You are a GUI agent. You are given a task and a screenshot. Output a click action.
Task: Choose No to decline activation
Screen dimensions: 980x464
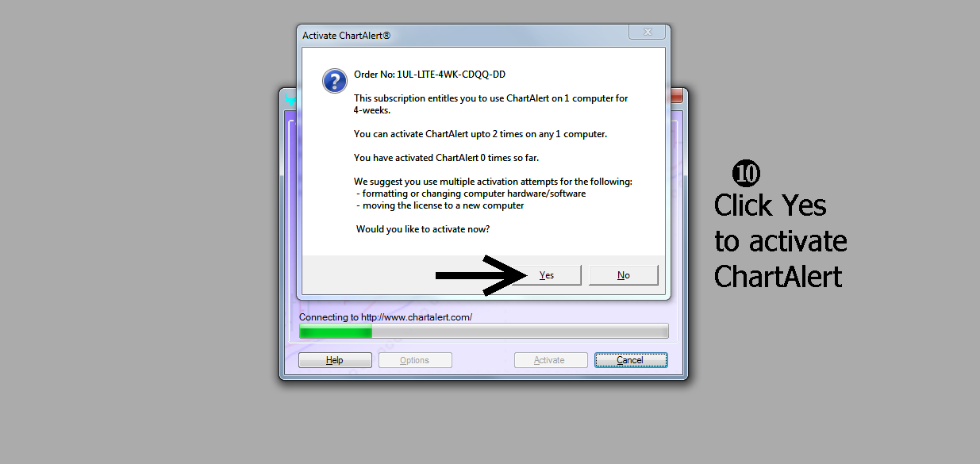(x=624, y=275)
